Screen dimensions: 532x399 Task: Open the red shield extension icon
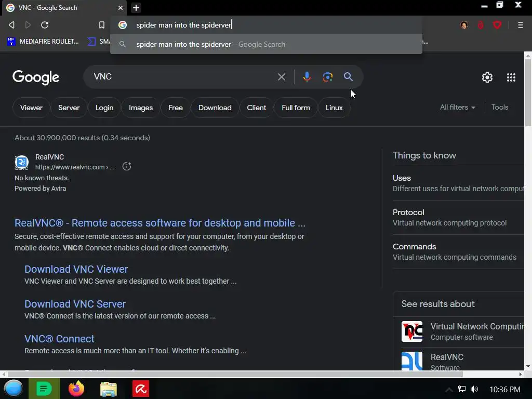[x=497, y=25]
